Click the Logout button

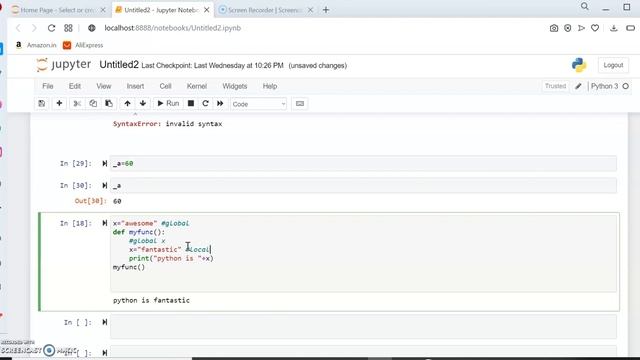pyautogui.click(x=613, y=65)
